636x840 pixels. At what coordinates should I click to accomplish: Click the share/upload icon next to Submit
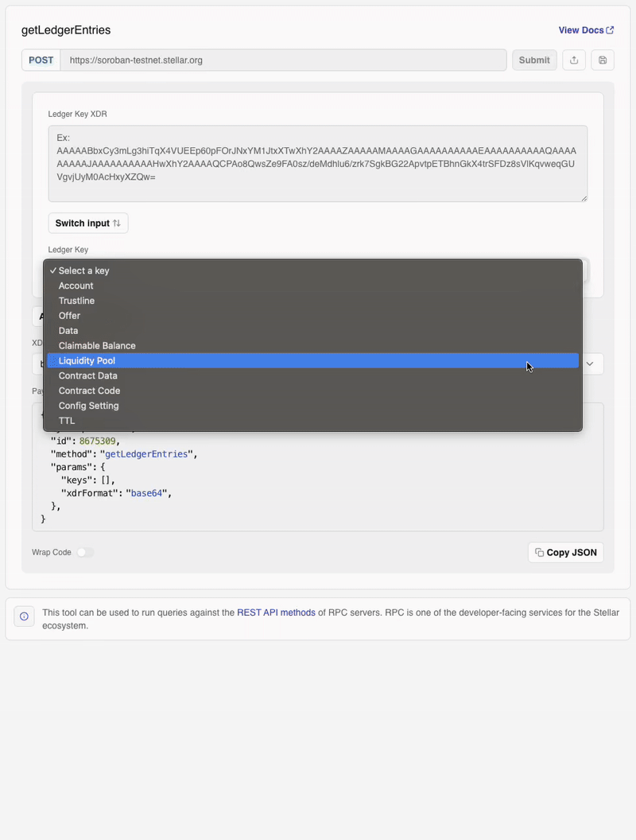pyautogui.click(x=574, y=60)
